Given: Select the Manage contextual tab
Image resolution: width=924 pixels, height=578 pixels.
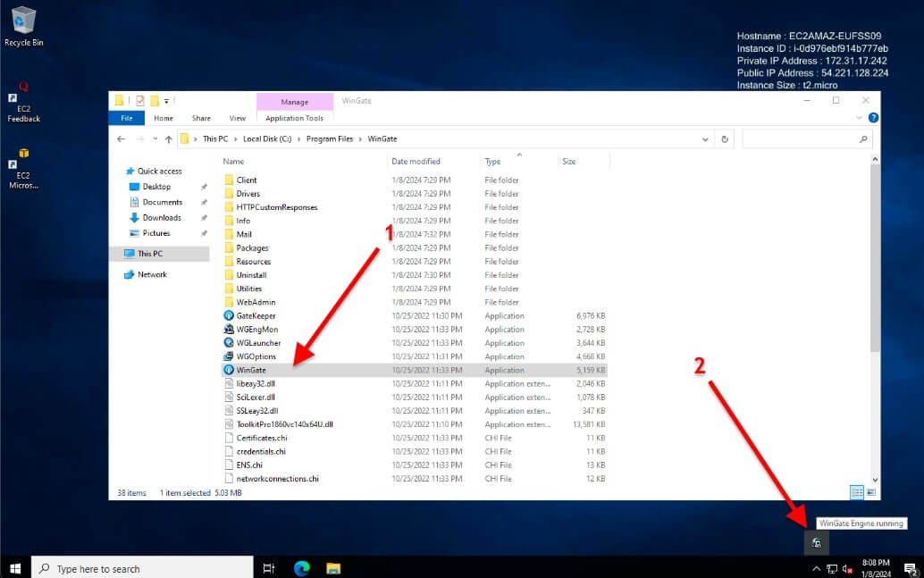Looking at the screenshot, I should pos(295,102).
